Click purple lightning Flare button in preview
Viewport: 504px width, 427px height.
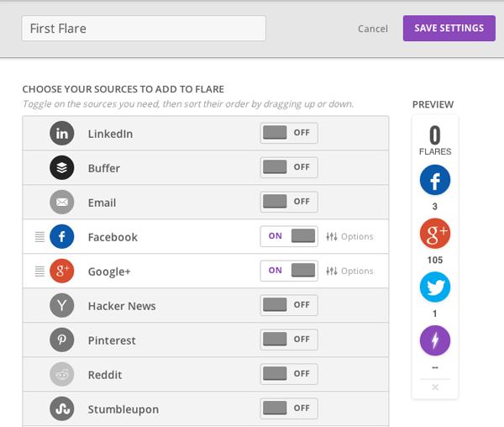coord(435,340)
